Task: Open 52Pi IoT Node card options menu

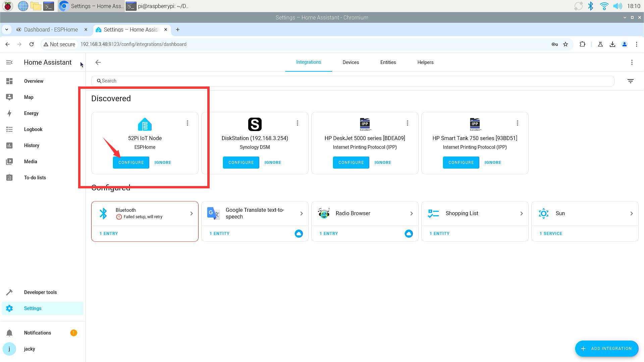Action: click(x=187, y=123)
